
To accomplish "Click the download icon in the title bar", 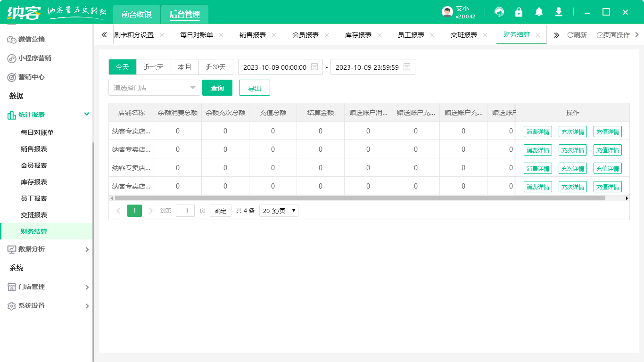I will [559, 12].
